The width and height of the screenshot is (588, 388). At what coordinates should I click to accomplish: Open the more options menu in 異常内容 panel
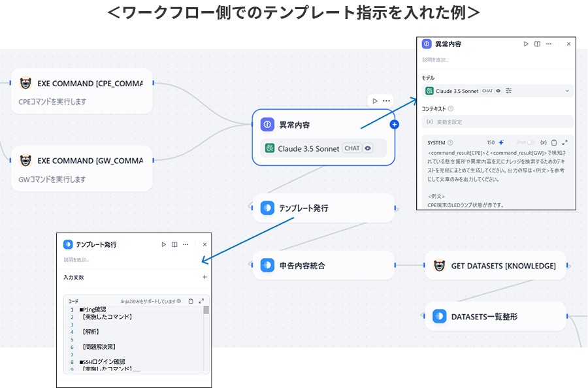(x=549, y=44)
